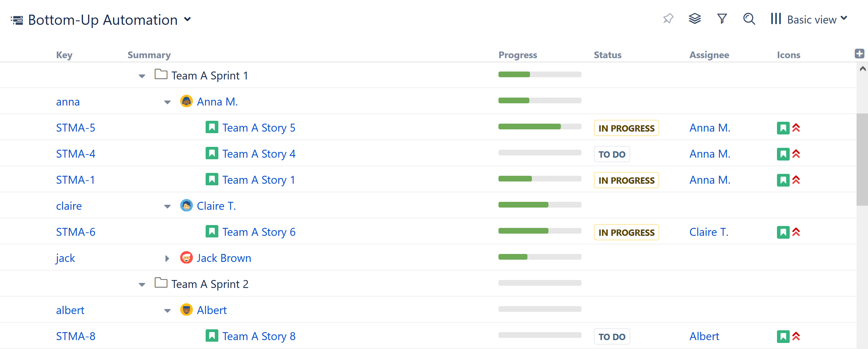Click the structure list icon beside the title
This screenshot has height=349, width=868.
17,20
